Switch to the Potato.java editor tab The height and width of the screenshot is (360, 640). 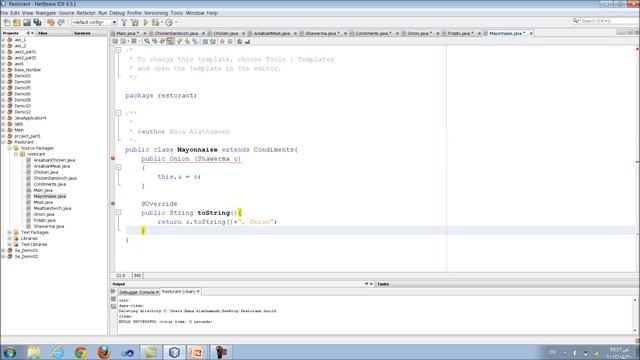(x=459, y=33)
